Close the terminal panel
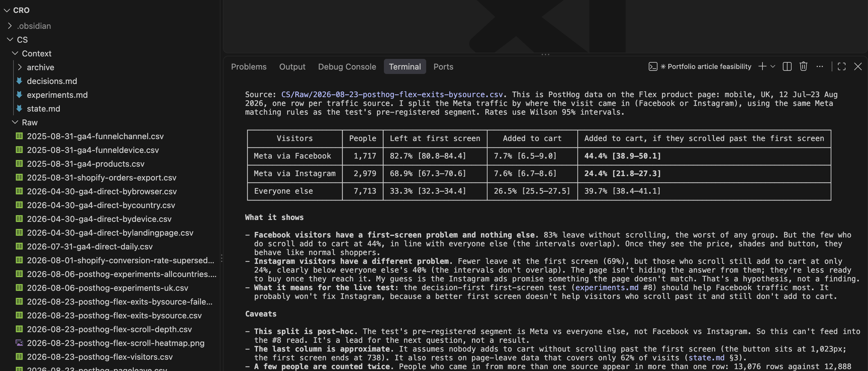This screenshot has width=868, height=371. 858,66
